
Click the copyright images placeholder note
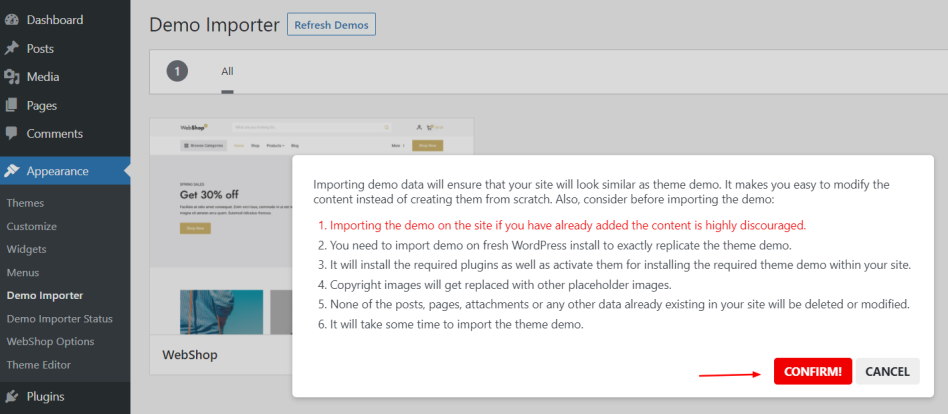(502, 285)
